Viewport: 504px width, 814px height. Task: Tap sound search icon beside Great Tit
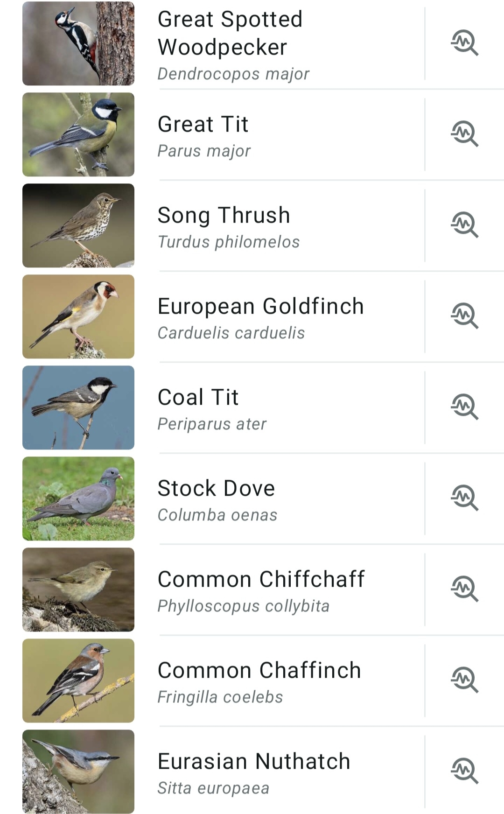pyautogui.click(x=464, y=134)
